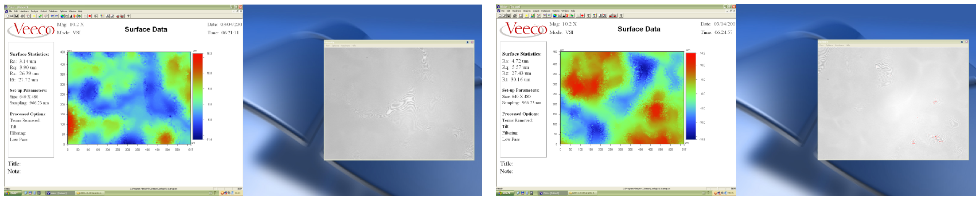Click rainbow contour plot icon in left Vision toolbar

pos(62,16)
